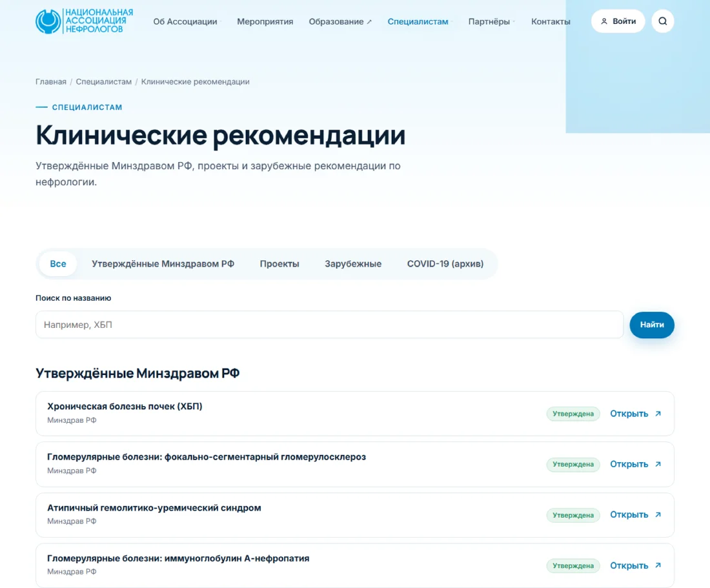
Task: Click title Атипичный гемолитико-уремический синдром
Action: pyautogui.click(x=154, y=508)
